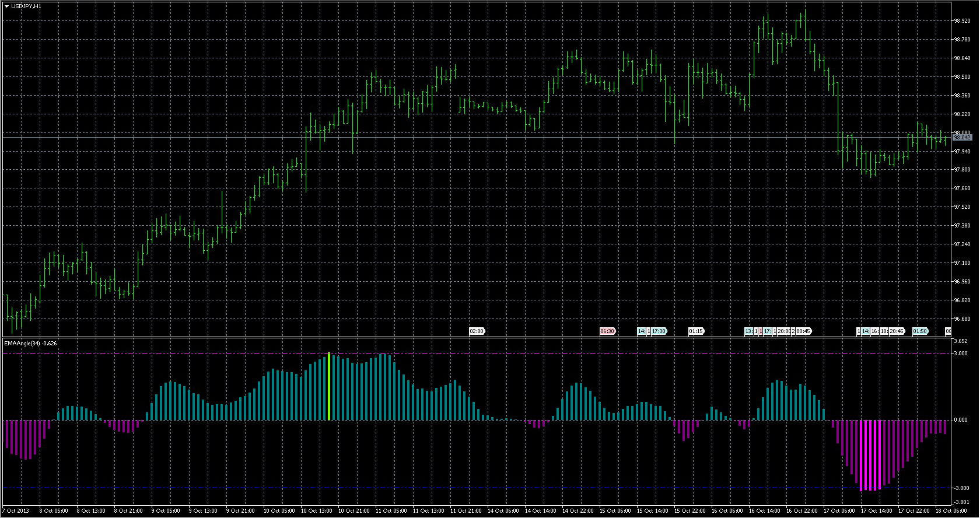Select the lime-green highlighted histogram bar

tap(329, 386)
